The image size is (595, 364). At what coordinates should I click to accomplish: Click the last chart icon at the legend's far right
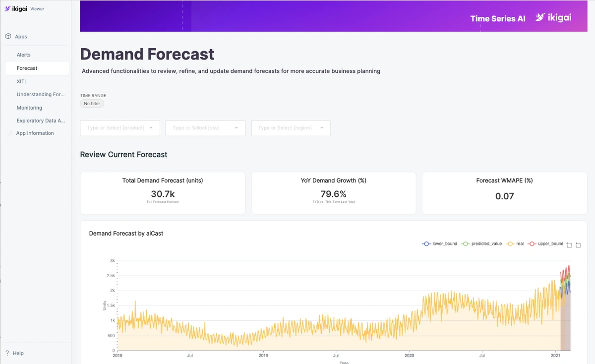[x=578, y=244]
